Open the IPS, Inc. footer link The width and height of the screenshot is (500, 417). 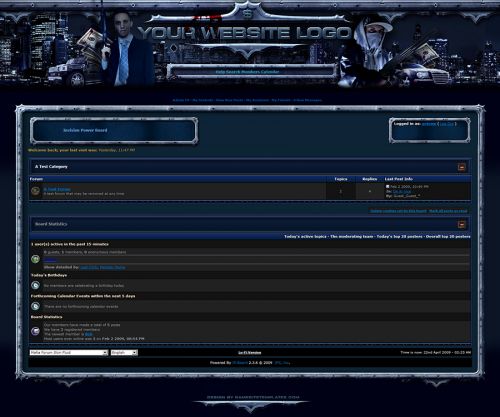282,363
